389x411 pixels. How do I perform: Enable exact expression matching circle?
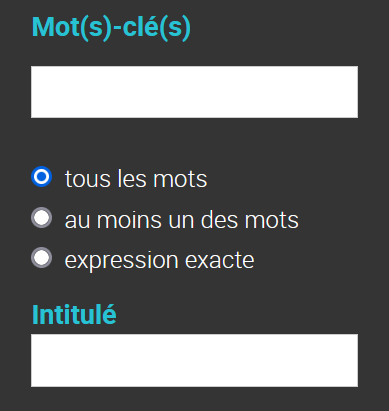coord(42,258)
